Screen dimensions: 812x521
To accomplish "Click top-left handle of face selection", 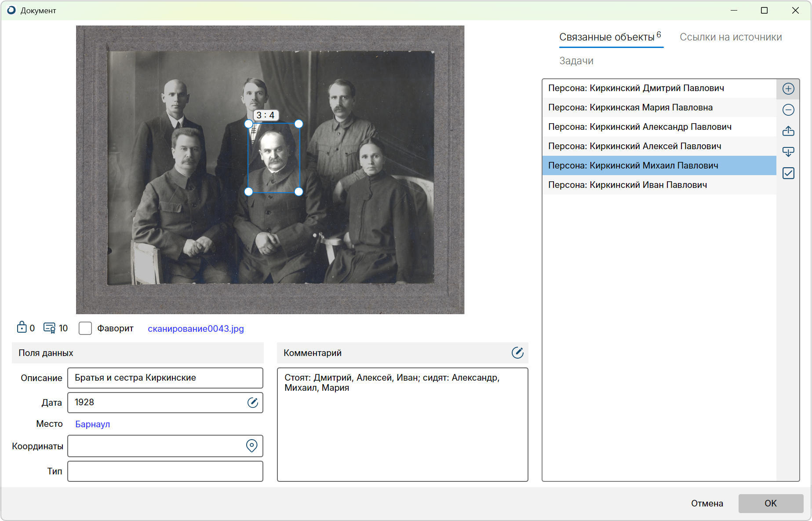I will coord(248,124).
